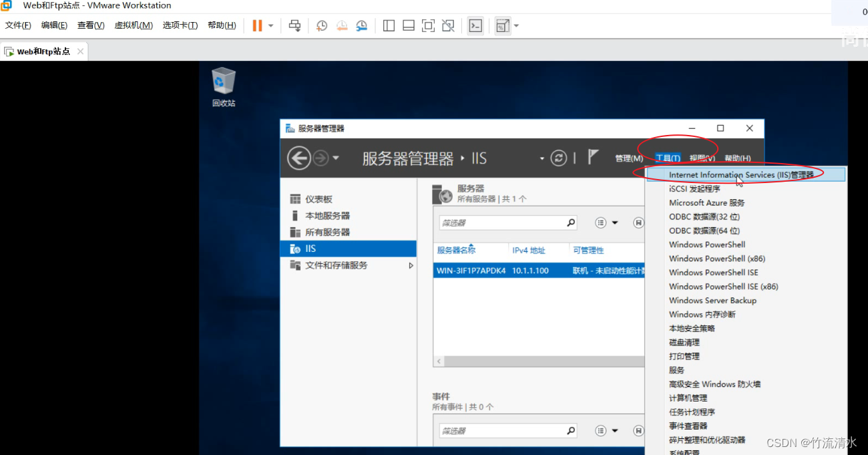
Task: Open the 工具(T) menu in Server Manager
Action: tap(668, 158)
